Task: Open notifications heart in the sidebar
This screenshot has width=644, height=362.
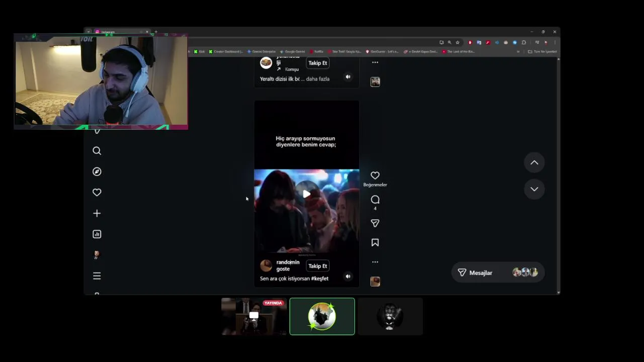Action: pyautogui.click(x=97, y=192)
